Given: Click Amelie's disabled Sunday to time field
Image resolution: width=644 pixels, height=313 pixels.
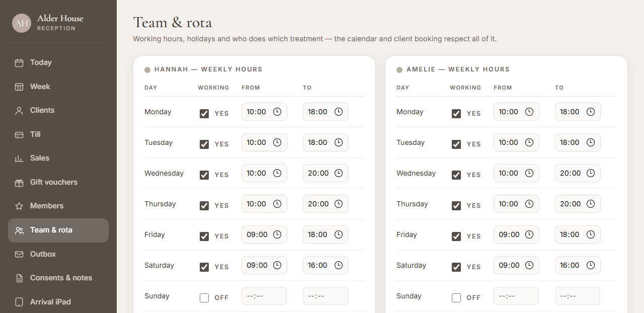Looking at the screenshot, I should click(x=578, y=296).
